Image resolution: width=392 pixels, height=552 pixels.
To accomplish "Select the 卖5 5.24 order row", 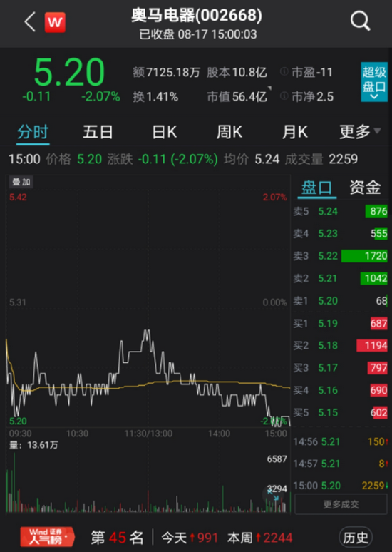I will coord(340,211).
